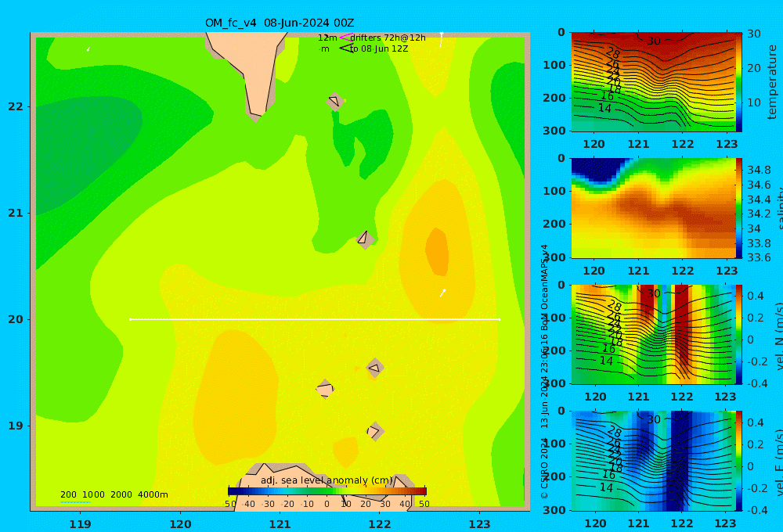The image size is (783, 532).
Task: Click the '30' contour label in temperature panel
Action: pyautogui.click(x=654, y=41)
